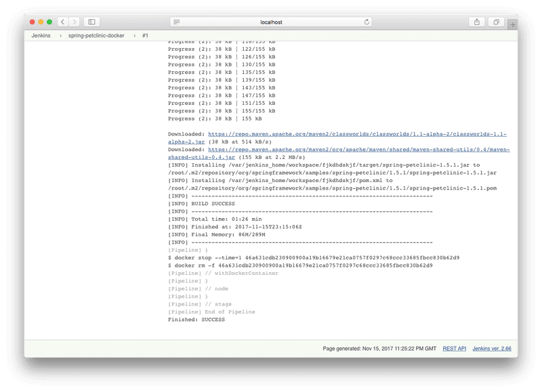Expand the arrow after spring-petclinic-docker breadcrumb

pyautogui.click(x=134, y=36)
